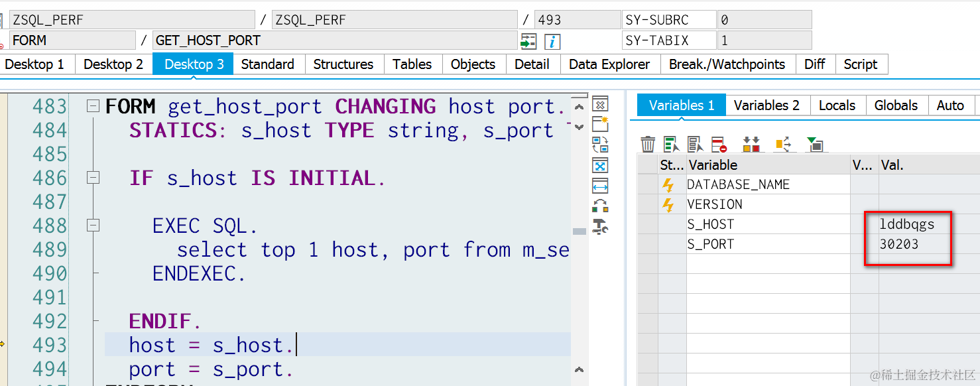Click the blue information 'i' icon
980x386 pixels.
coord(552,41)
